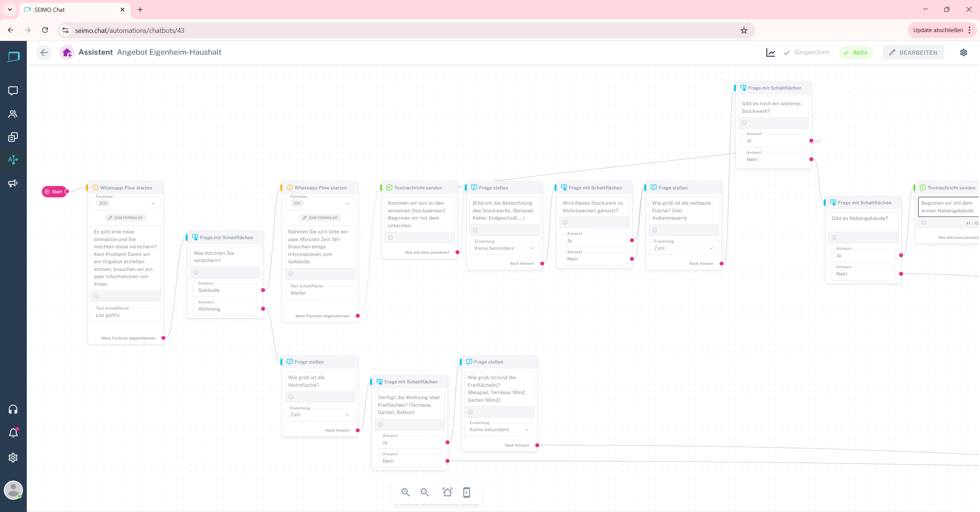The image size is (980, 512).
Task: Click the zoom out magnifier icon
Action: [425, 492]
